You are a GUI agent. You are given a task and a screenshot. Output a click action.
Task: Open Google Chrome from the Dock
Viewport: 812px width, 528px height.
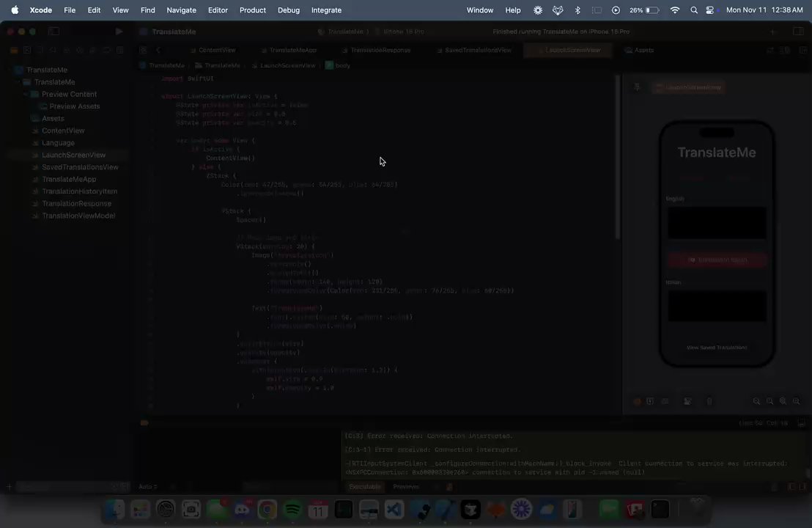pyautogui.click(x=267, y=510)
